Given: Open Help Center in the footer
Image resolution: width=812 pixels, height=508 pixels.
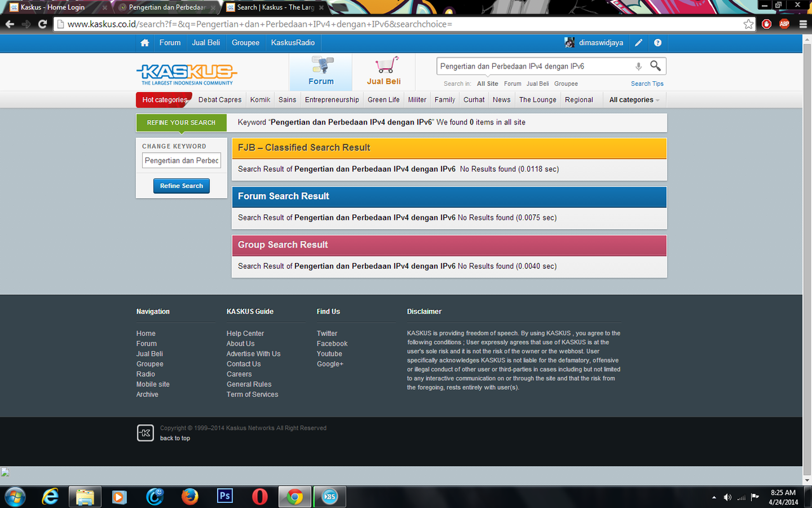Looking at the screenshot, I should [245, 333].
